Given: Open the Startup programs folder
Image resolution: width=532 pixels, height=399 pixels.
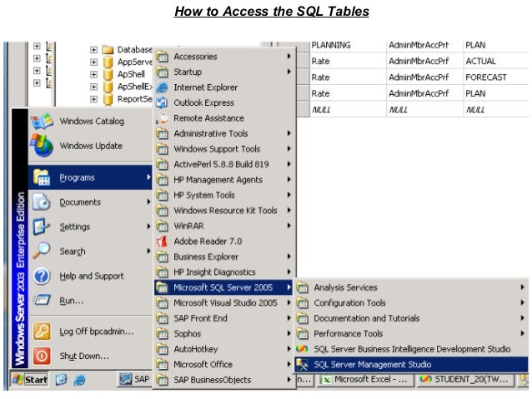Looking at the screenshot, I should [224, 72].
